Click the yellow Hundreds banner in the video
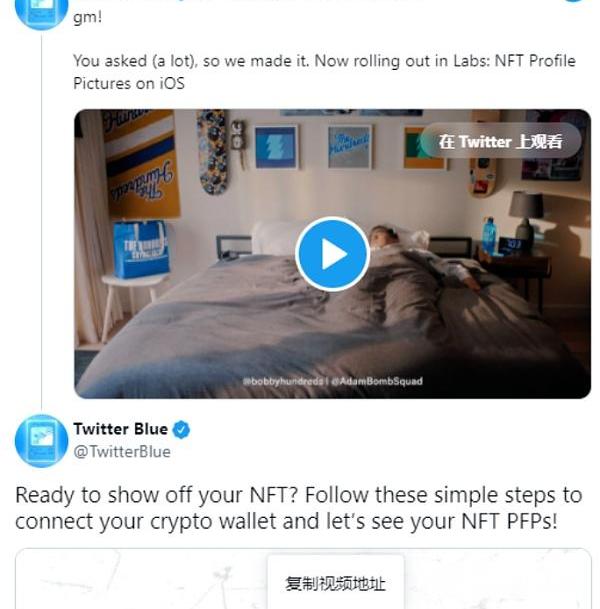600x609 pixels. pyautogui.click(x=141, y=163)
